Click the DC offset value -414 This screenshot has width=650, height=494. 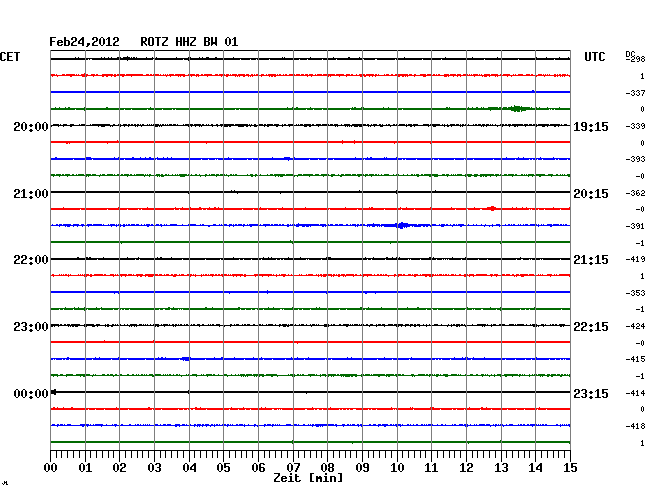click(x=635, y=393)
